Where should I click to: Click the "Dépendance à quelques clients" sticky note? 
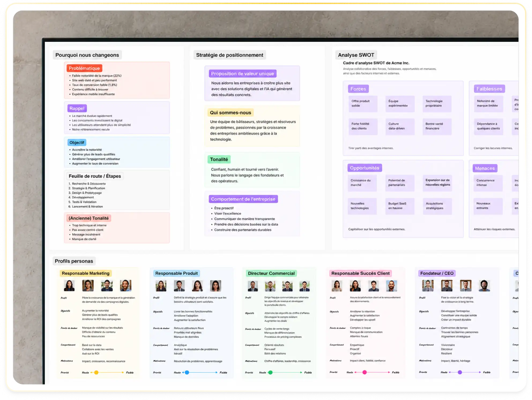(x=489, y=127)
